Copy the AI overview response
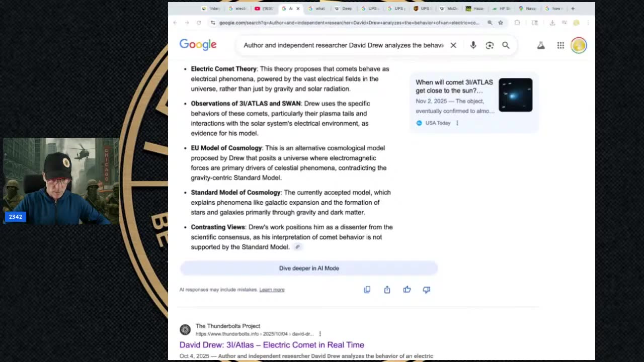This screenshot has height=362, width=644. point(367,290)
